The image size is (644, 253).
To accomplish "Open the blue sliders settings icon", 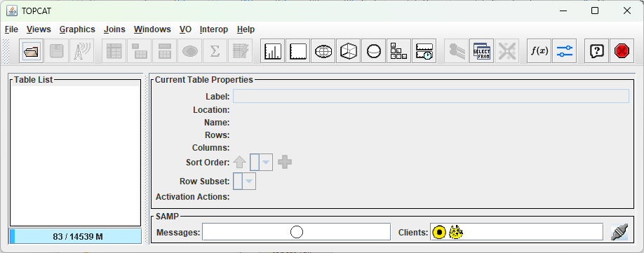I will coord(564,51).
